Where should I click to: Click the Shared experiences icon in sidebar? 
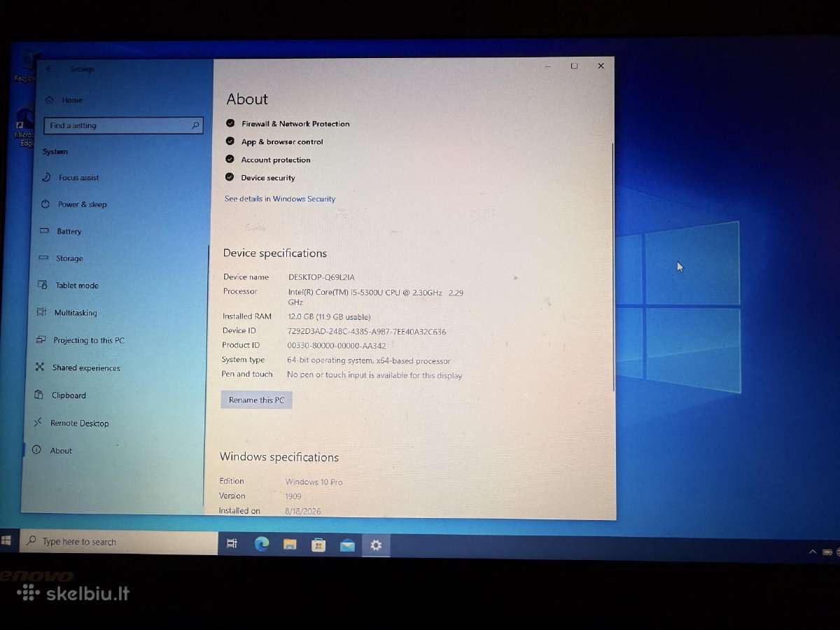(x=39, y=367)
